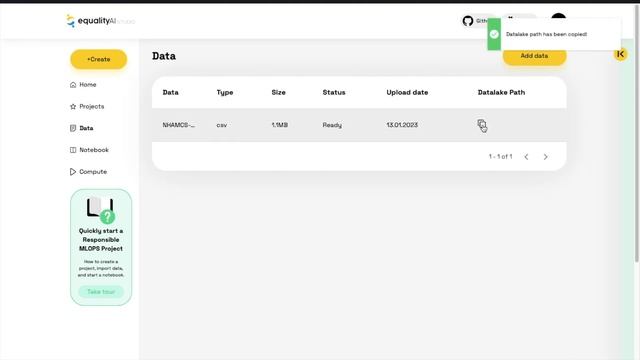
Task: Open the GitHub icon link
Action: click(x=468, y=20)
